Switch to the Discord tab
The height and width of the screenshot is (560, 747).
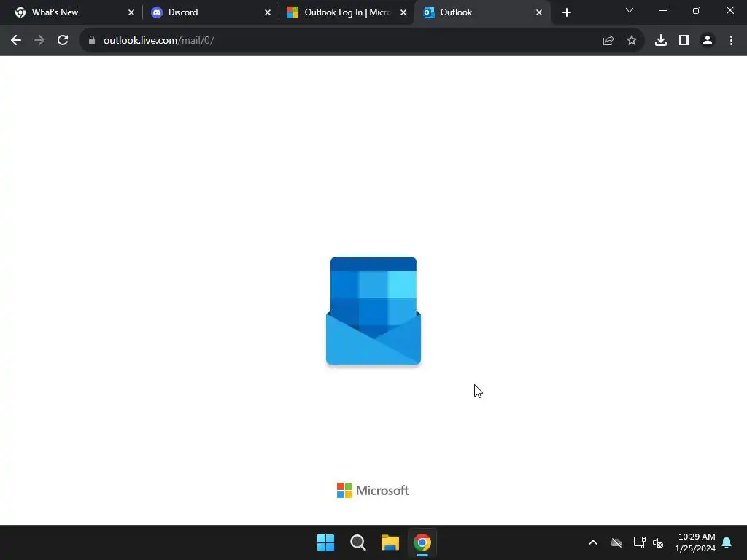209,12
